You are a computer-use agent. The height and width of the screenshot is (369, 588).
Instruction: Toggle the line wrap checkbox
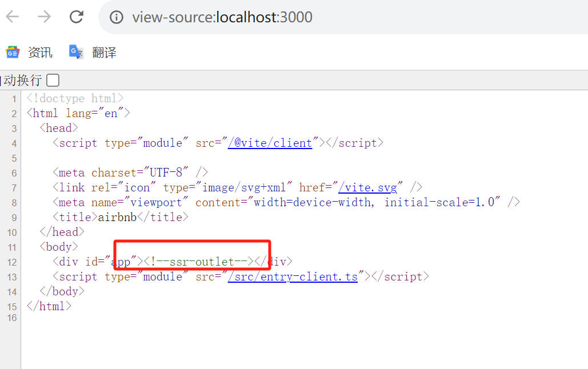(x=53, y=80)
